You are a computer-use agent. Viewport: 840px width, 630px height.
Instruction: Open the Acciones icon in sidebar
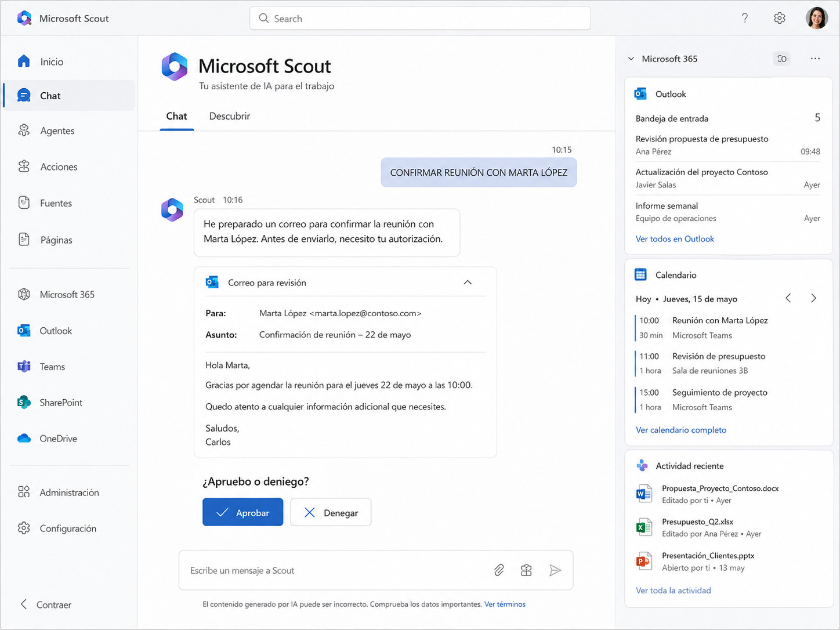click(x=24, y=166)
